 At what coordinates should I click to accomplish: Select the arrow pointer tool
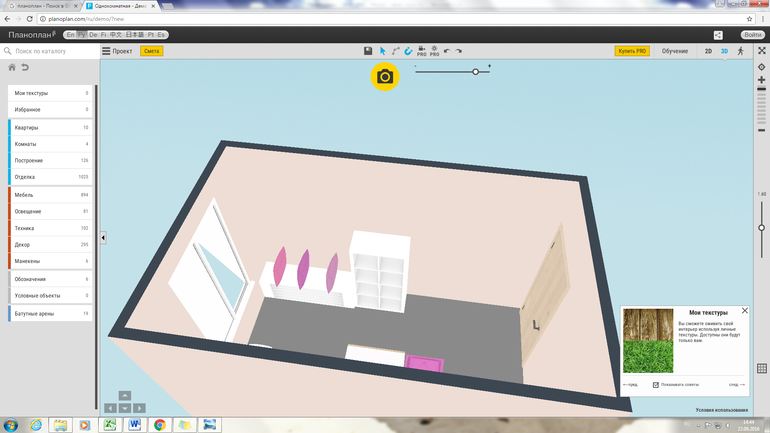coord(382,50)
